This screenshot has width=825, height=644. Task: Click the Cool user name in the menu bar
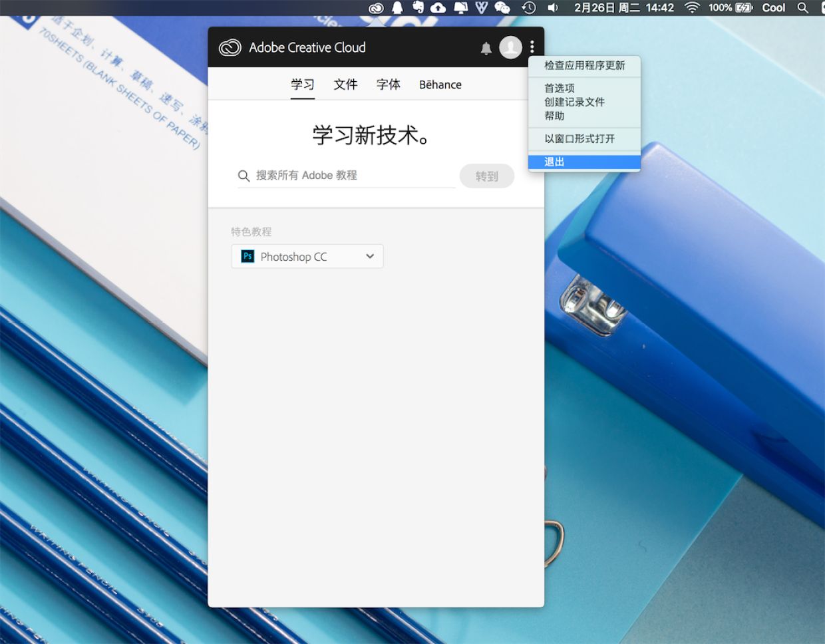(774, 8)
